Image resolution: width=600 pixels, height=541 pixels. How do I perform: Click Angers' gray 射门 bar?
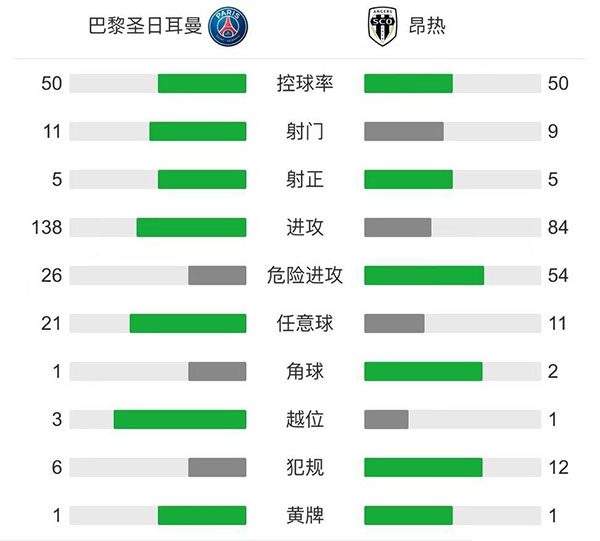(404, 131)
